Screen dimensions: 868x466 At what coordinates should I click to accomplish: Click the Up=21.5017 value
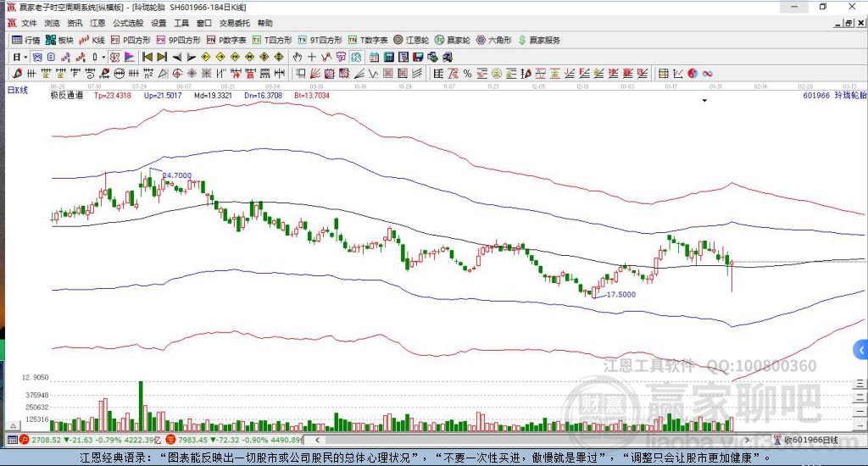click(163, 95)
